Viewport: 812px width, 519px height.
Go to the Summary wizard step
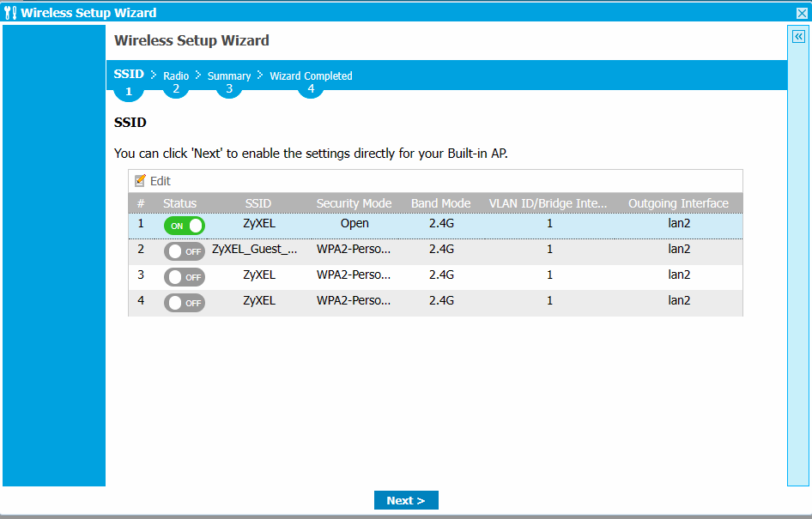click(229, 75)
